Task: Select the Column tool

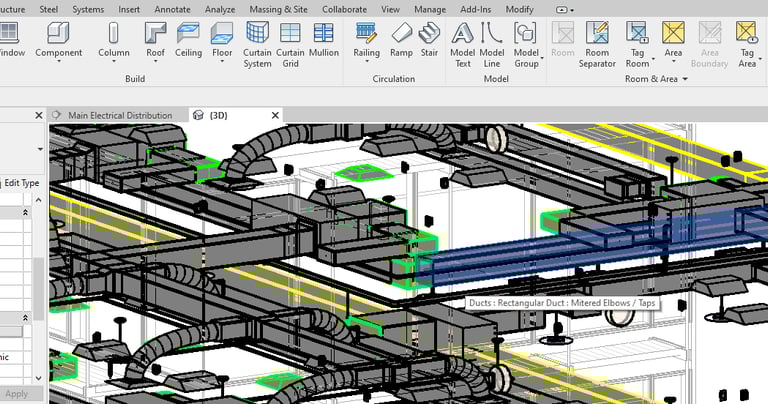Action: click(114, 41)
